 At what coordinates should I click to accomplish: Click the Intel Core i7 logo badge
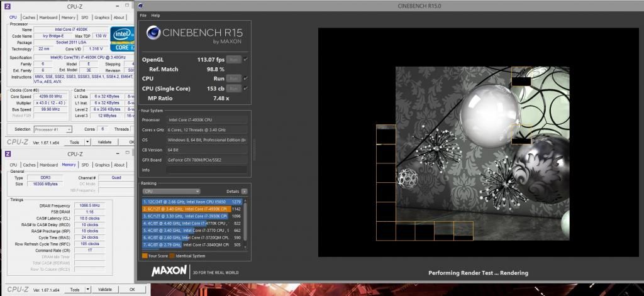(x=123, y=38)
